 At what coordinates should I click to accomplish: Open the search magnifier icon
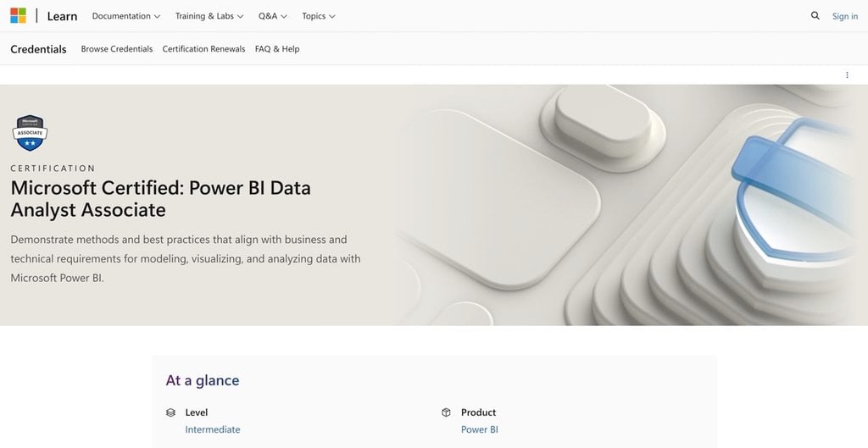(815, 15)
